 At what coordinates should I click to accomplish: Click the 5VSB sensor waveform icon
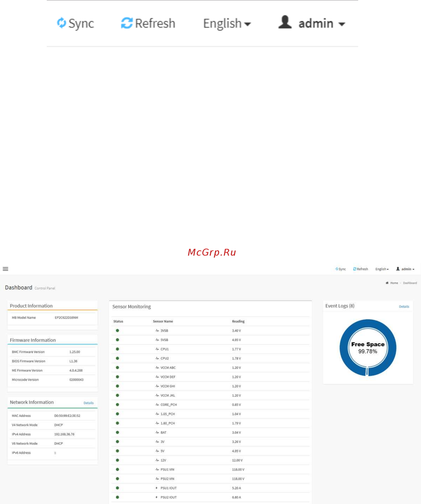pyautogui.click(x=157, y=340)
